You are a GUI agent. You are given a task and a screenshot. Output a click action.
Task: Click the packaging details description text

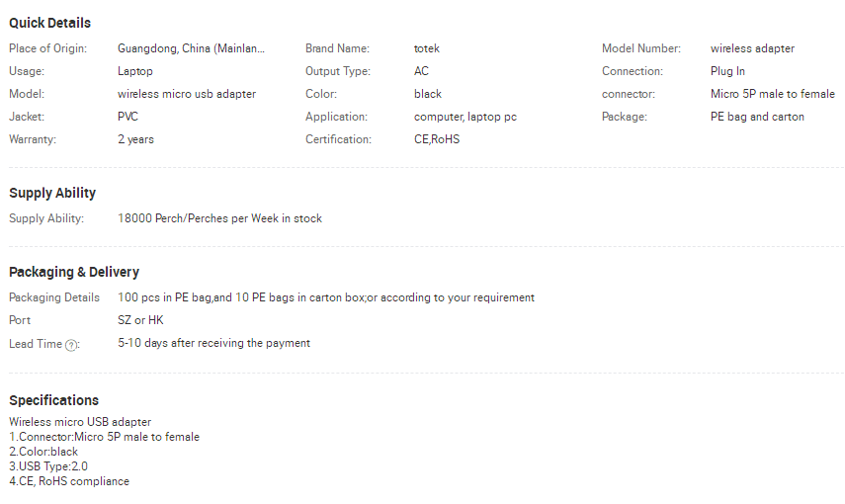click(326, 297)
